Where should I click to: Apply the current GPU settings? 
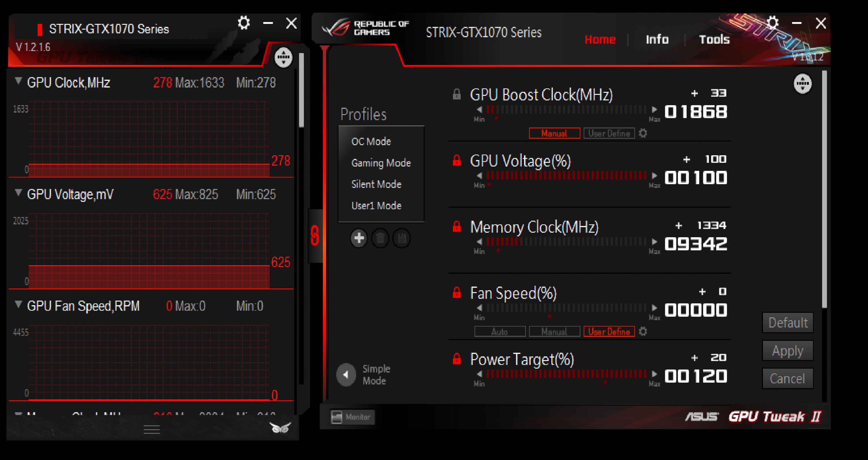pyautogui.click(x=788, y=351)
